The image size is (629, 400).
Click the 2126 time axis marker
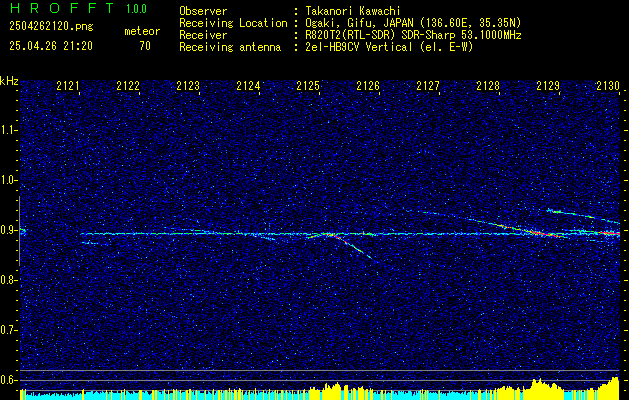coord(368,86)
